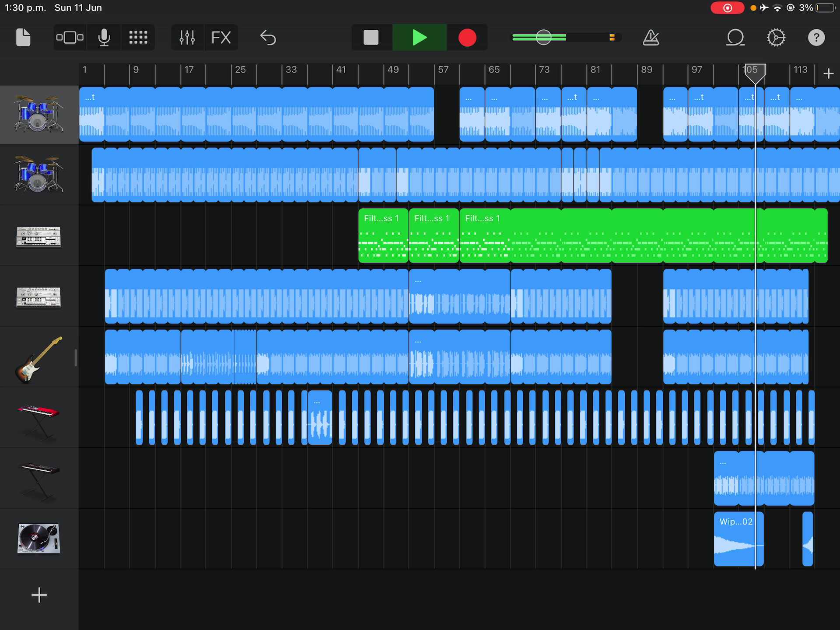Tap the clock time 1:30 p.m.
Image resolution: width=840 pixels, height=630 pixels.
[x=25, y=8]
